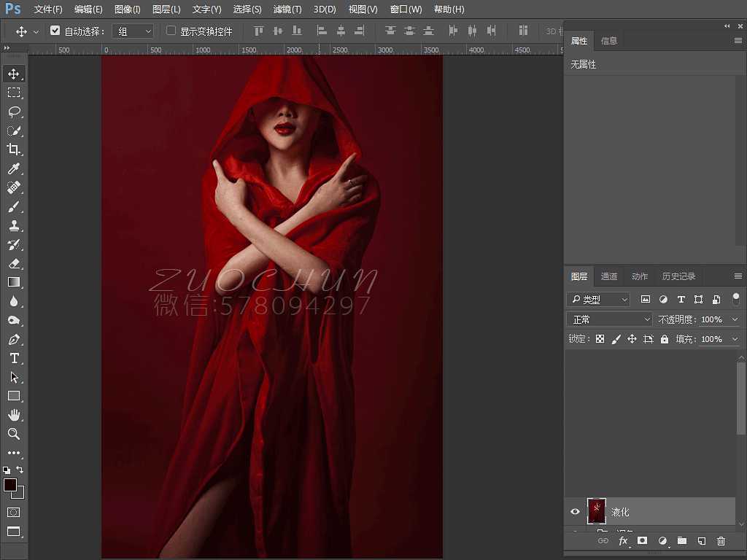Click the foreground color swatch

coord(11,486)
